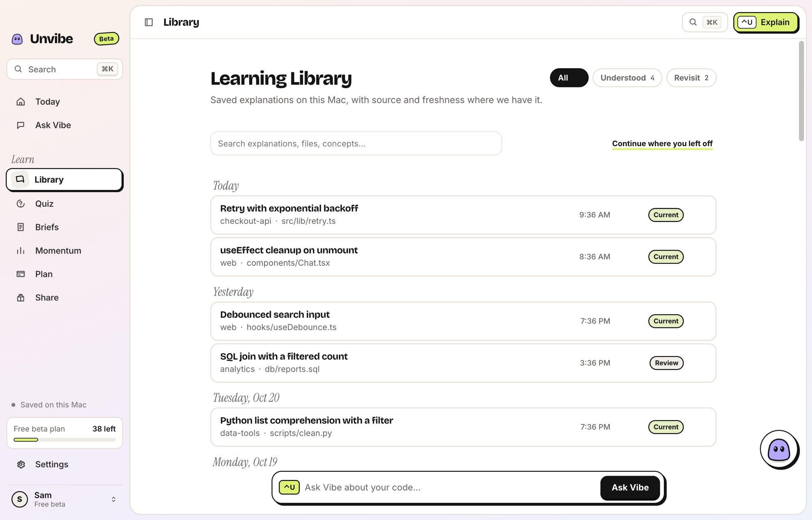Click the Review badge on SQL join row
This screenshot has width=812, height=520.
pyautogui.click(x=666, y=363)
